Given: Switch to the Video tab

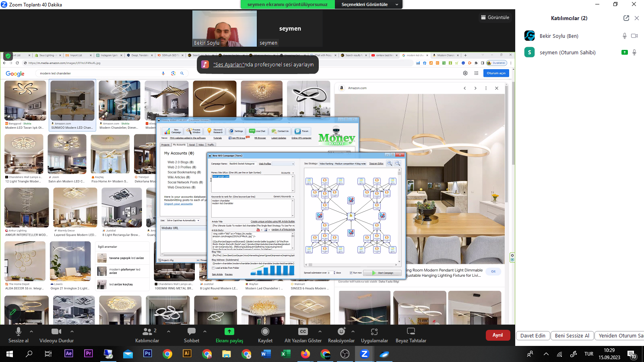Looking at the screenshot, I should (x=201, y=145).
